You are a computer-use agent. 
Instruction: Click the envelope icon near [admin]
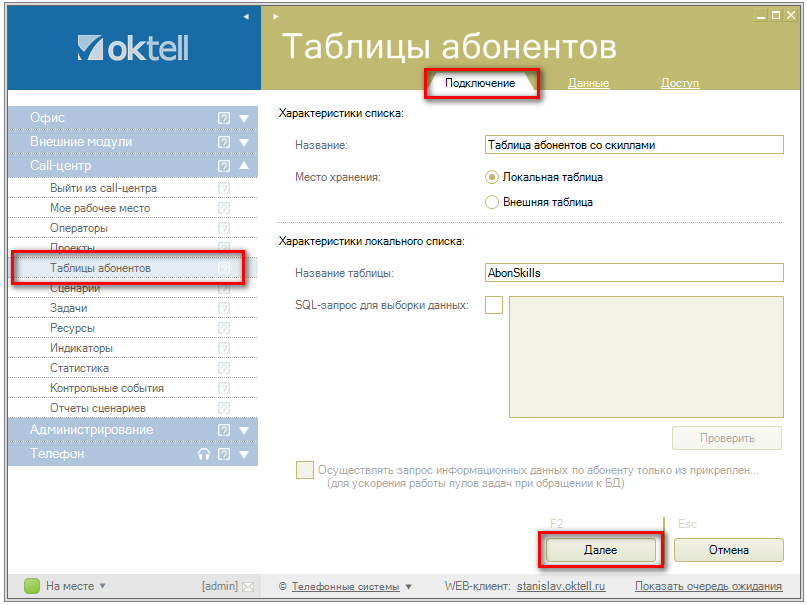coord(248,586)
